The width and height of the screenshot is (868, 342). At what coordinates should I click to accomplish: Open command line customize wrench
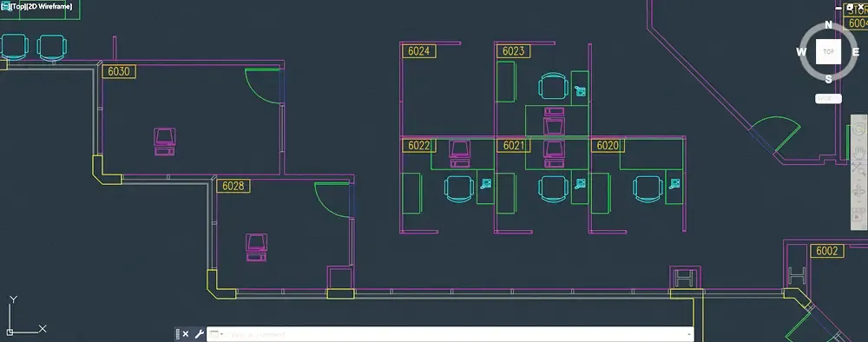(199, 334)
